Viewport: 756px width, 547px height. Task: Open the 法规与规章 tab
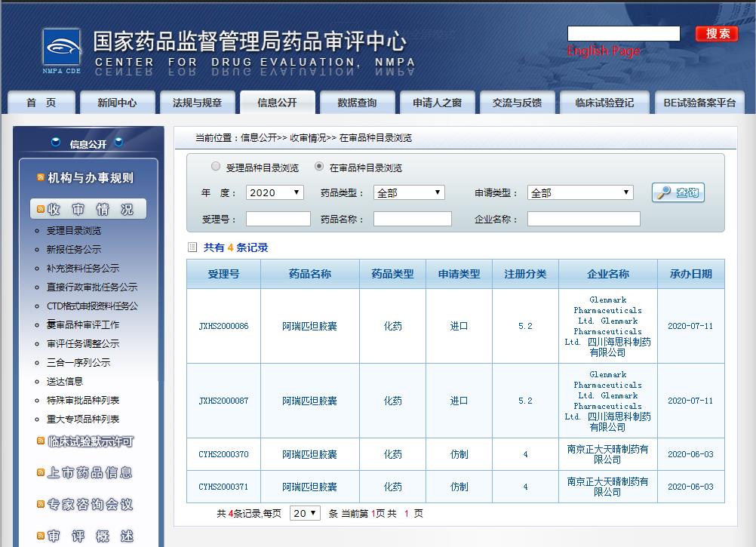pyautogui.click(x=197, y=102)
